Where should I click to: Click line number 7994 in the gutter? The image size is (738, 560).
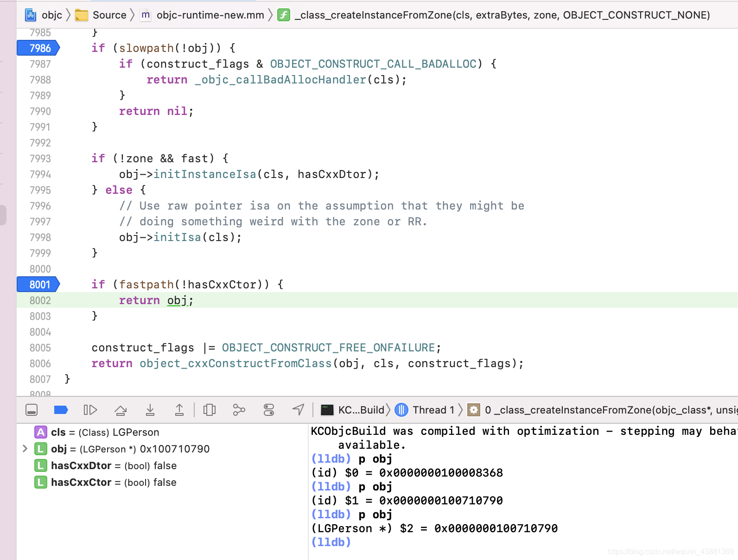point(40,174)
